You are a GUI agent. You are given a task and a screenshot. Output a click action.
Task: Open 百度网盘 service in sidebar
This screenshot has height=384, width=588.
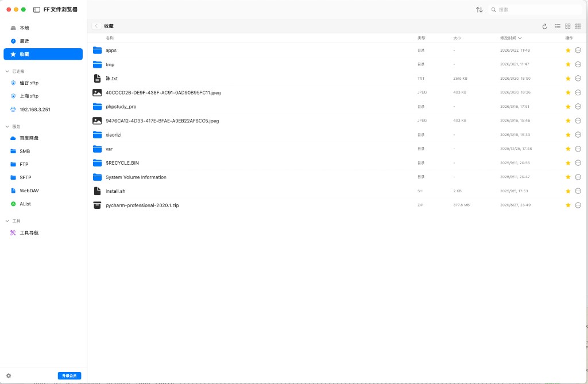click(x=29, y=138)
